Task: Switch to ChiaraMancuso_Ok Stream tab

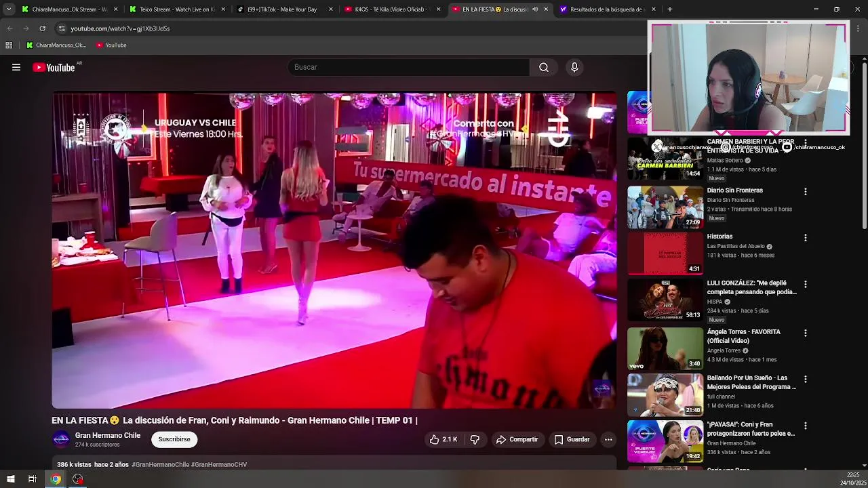Action: (70, 9)
